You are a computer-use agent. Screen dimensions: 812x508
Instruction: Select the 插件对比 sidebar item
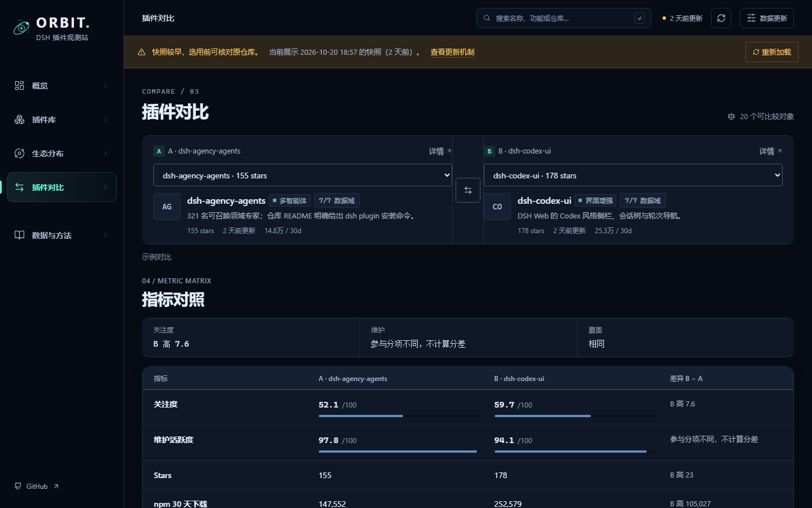pos(61,187)
